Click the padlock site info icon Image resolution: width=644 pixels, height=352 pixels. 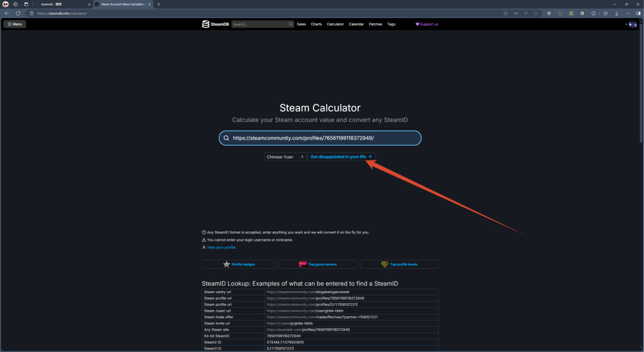click(32, 13)
